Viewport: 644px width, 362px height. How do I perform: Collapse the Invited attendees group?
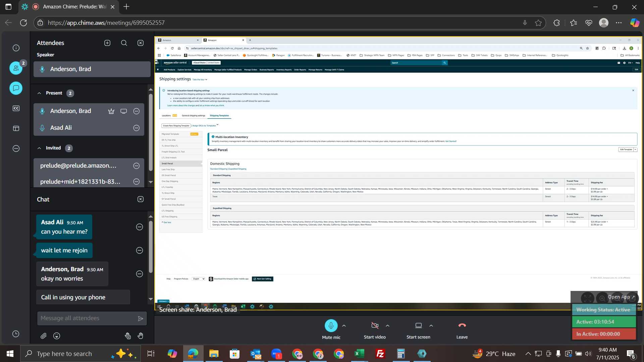coord(39,148)
